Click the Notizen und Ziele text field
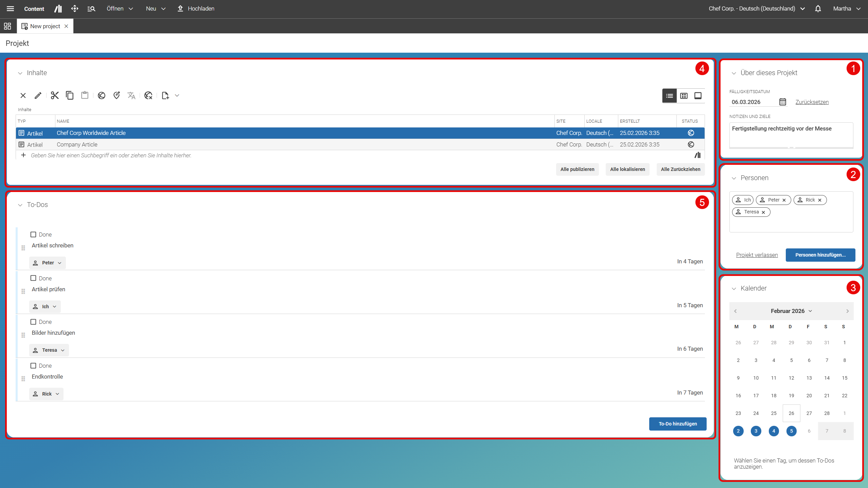The width and height of the screenshot is (868, 488). (791, 135)
